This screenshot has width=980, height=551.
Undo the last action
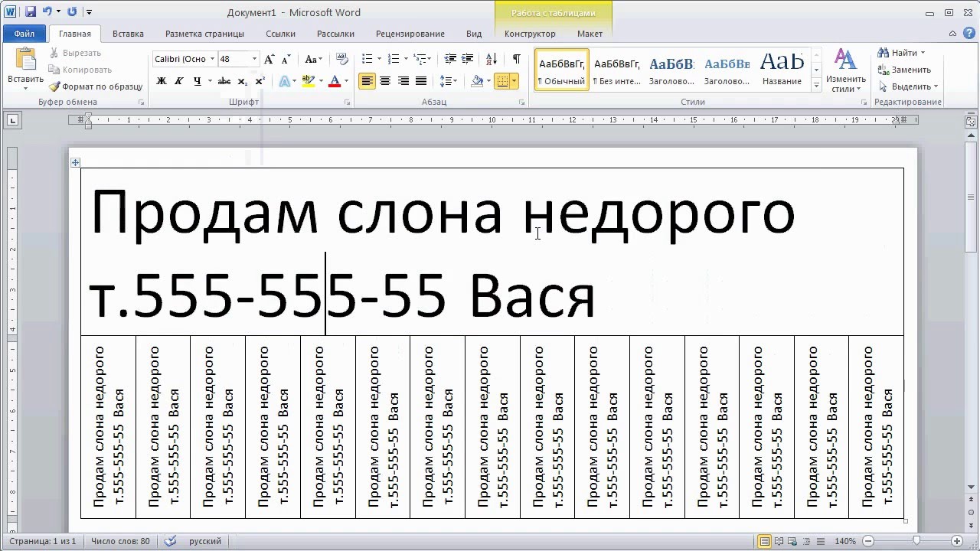pos(47,12)
